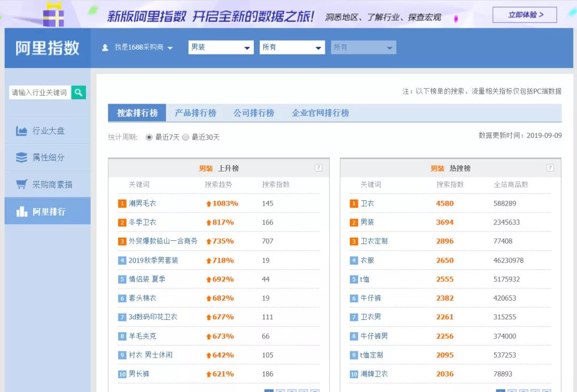Select the 最近7天 radio button
This screenshot has height=392, width=577.
pos(149,137)
